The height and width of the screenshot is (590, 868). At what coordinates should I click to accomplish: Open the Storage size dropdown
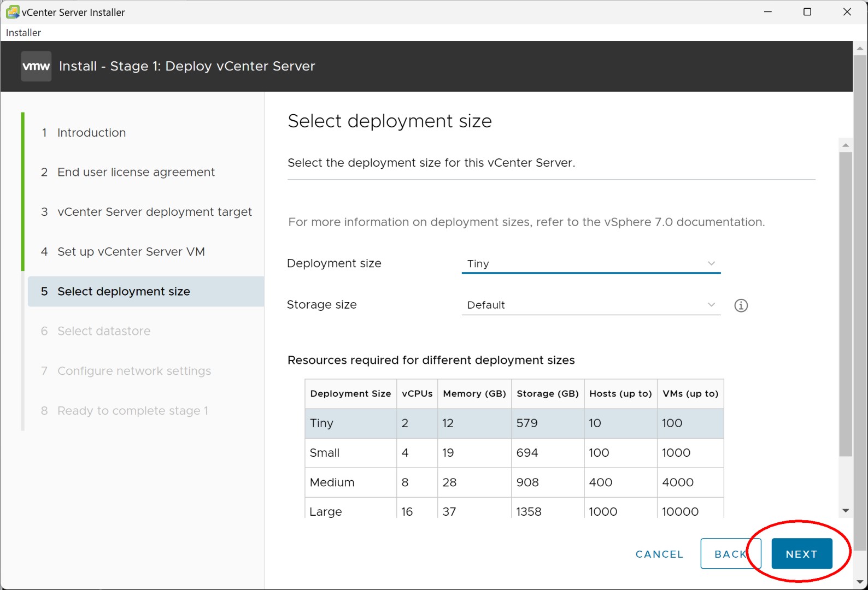tap(591, 305)
